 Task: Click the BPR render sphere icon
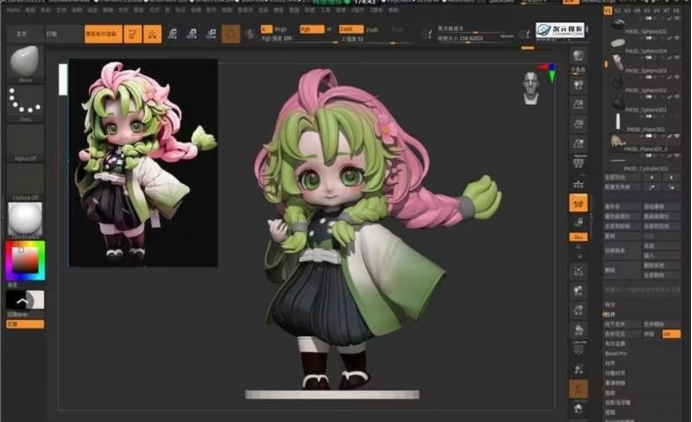[578, 57]
